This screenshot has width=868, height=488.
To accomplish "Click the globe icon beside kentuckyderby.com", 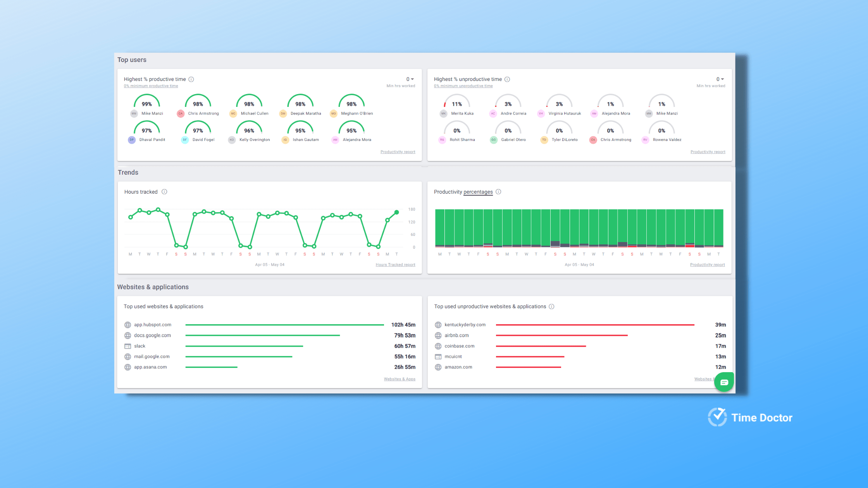I will click(438, 325).
